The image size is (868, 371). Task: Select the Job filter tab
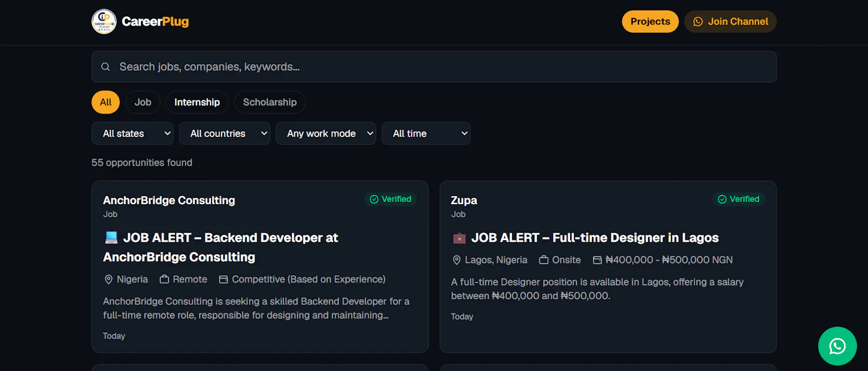(x=143, y=102)
